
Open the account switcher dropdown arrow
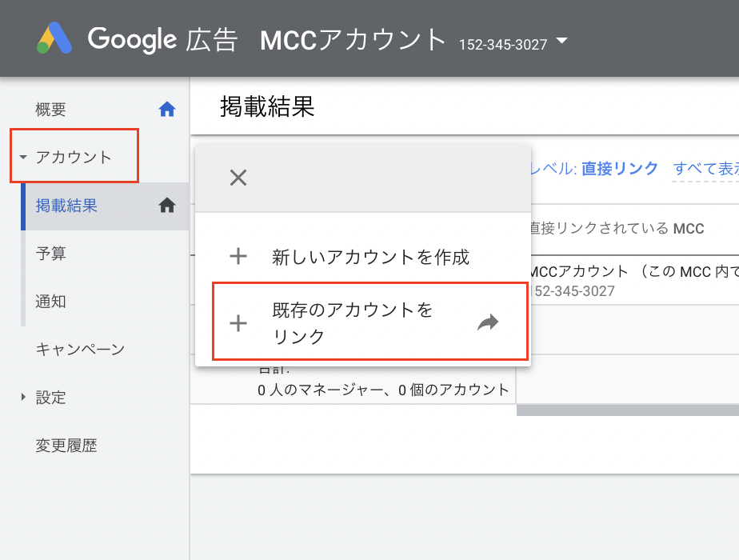561,41
